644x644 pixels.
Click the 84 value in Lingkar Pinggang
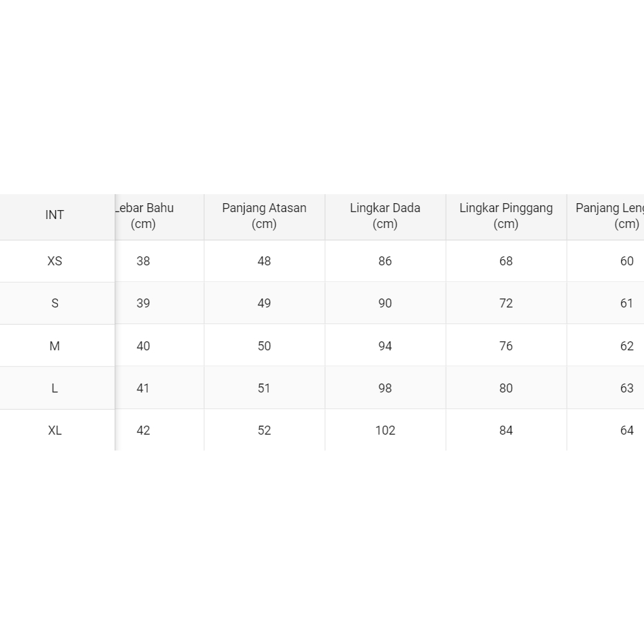pyautogui.click(x=506, y=430)
